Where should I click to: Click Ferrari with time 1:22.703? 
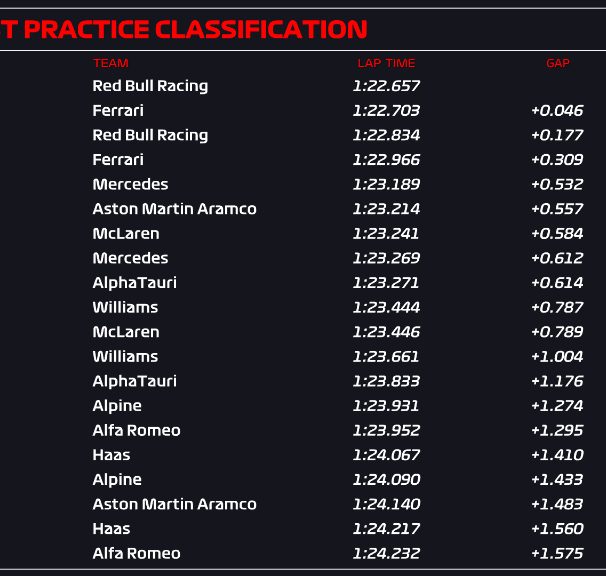118,111
